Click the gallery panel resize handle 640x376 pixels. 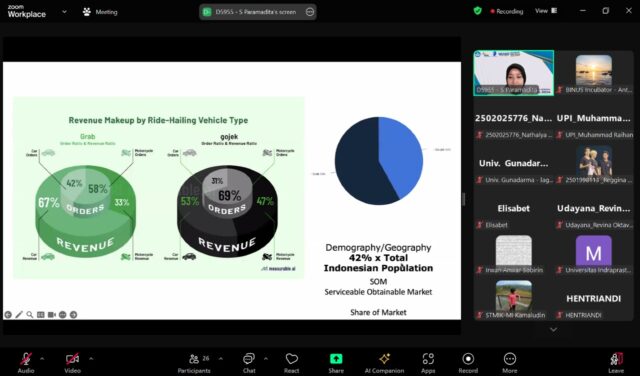pyautogui.click(x=464, y=199)
